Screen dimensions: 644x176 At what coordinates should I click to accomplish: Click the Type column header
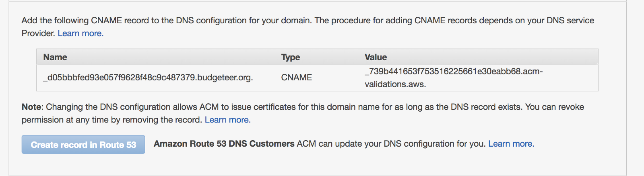[x=291, y=57]
